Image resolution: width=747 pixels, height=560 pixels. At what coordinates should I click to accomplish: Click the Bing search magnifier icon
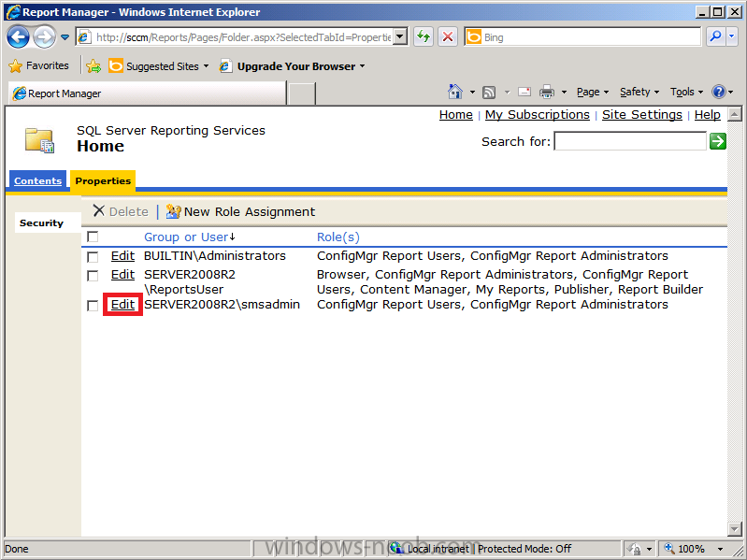[715, 36]
